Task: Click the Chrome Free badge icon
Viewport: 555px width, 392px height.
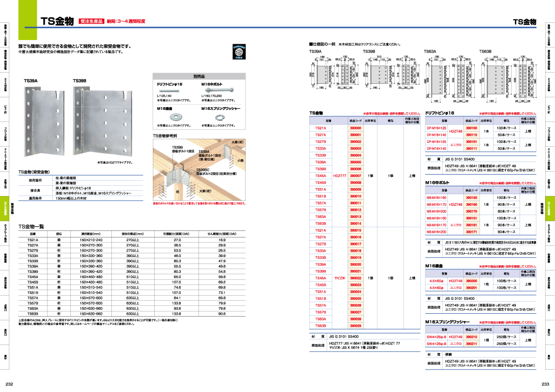Action: point(239,52)
